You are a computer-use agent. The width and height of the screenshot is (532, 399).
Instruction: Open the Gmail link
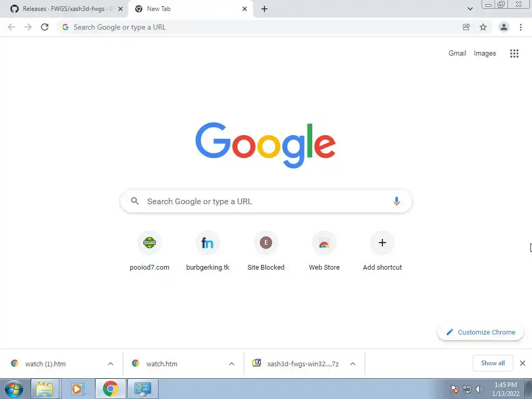click(457, 54)
